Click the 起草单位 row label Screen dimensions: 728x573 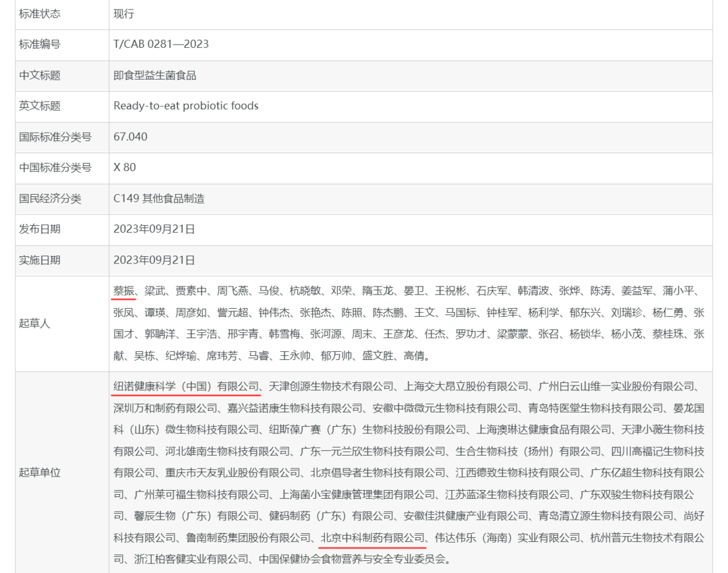coord(40,473)
